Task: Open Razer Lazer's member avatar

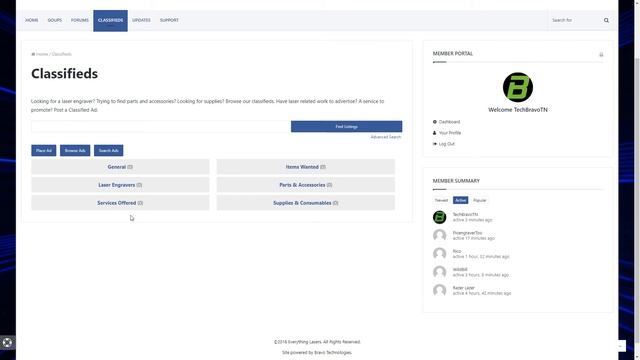Action: click(x=440, y=291)
